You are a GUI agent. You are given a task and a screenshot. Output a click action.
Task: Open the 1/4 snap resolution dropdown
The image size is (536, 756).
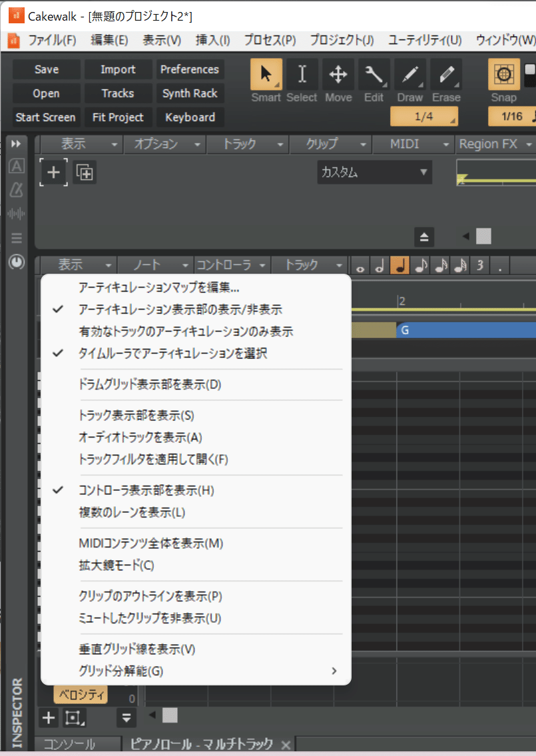coord(423,116)
